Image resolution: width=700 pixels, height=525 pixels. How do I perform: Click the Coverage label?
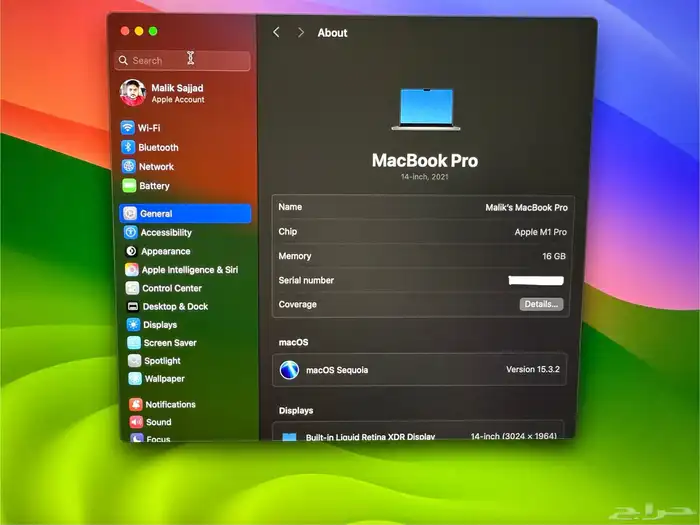pyautogui.click(x=297, y=304)
